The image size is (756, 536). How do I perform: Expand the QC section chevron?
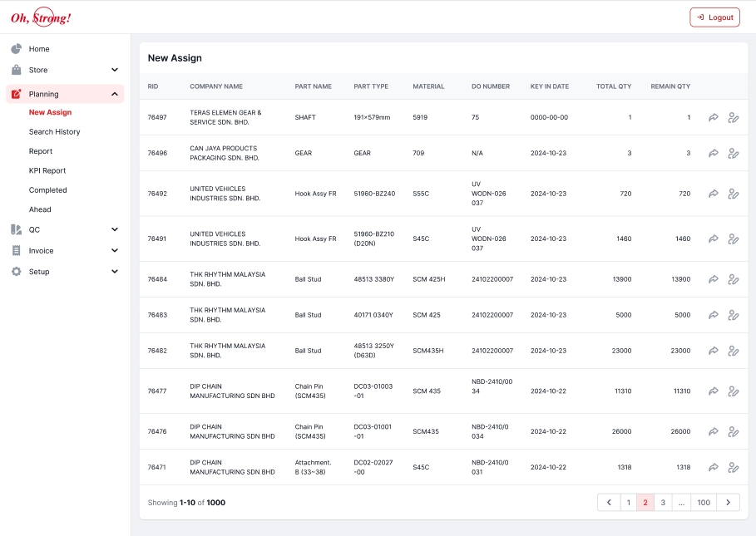115,229
